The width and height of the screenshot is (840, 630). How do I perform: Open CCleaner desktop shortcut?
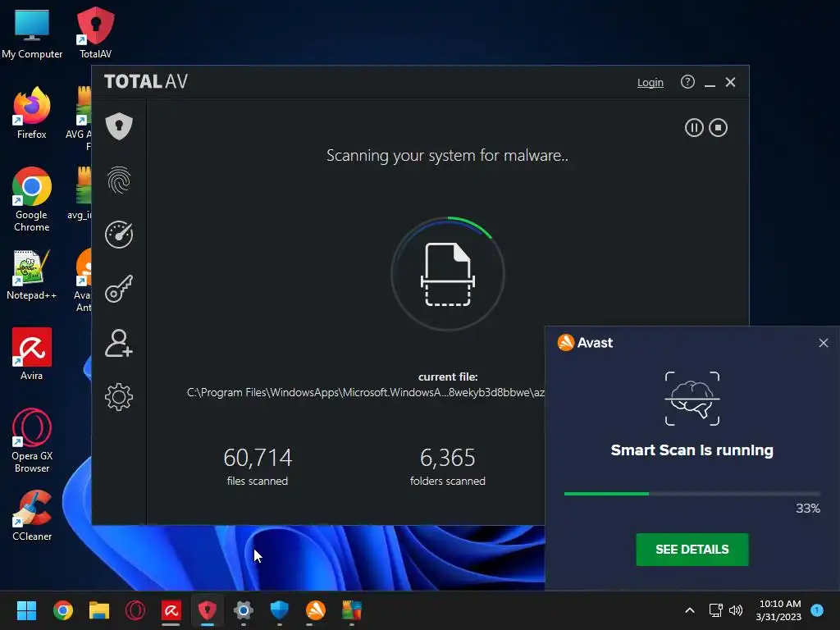click(32, 515)
